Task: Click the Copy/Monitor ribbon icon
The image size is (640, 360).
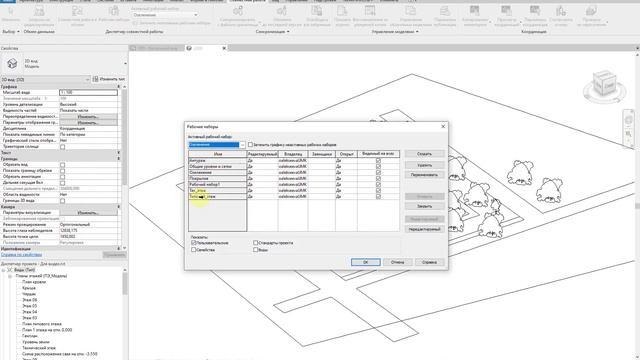Action: click(474, 11)
